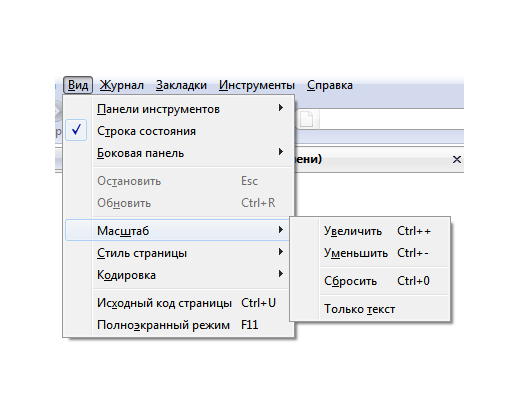Screen dimensions: 530x417
Task: Click the address bar field
Action: pos(391,119)
